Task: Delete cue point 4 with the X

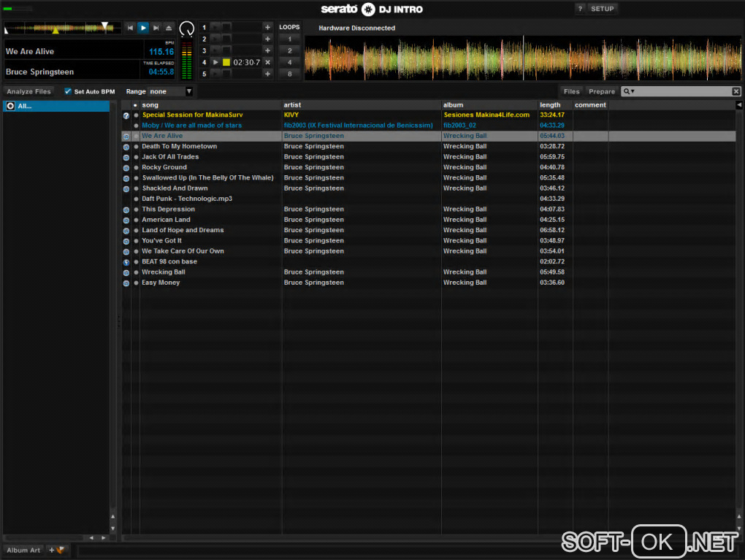Action: click(267, 62)
